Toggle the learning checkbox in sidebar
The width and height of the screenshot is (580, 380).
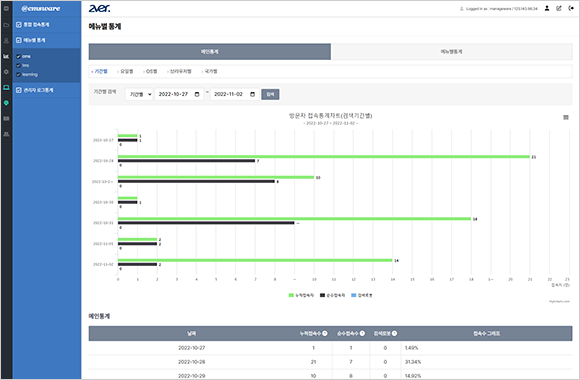18,74
